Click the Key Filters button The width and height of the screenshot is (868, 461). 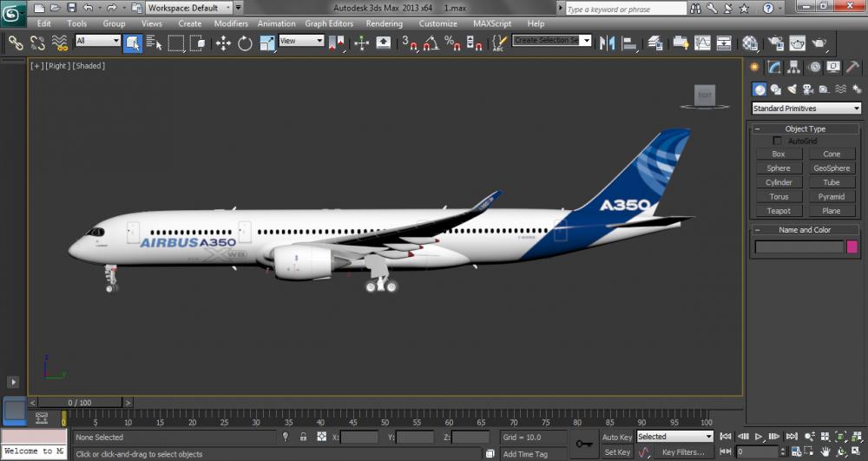click(683, 452)
